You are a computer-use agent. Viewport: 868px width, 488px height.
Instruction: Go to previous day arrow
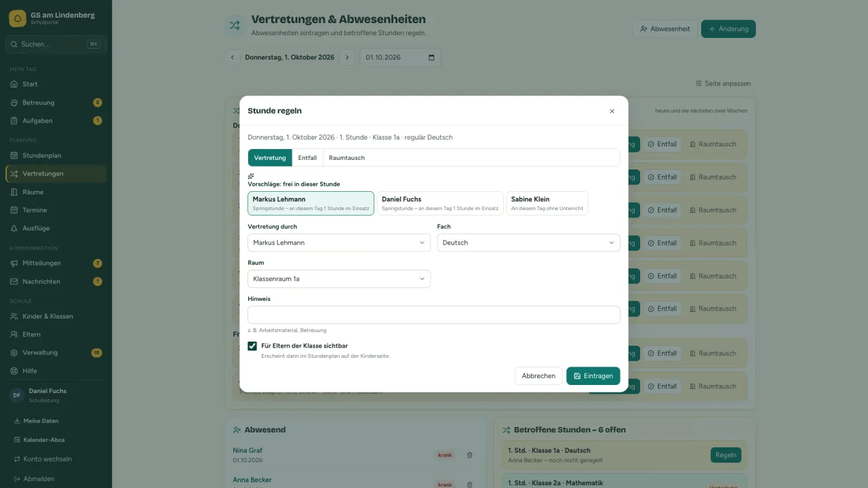[233, 58]
